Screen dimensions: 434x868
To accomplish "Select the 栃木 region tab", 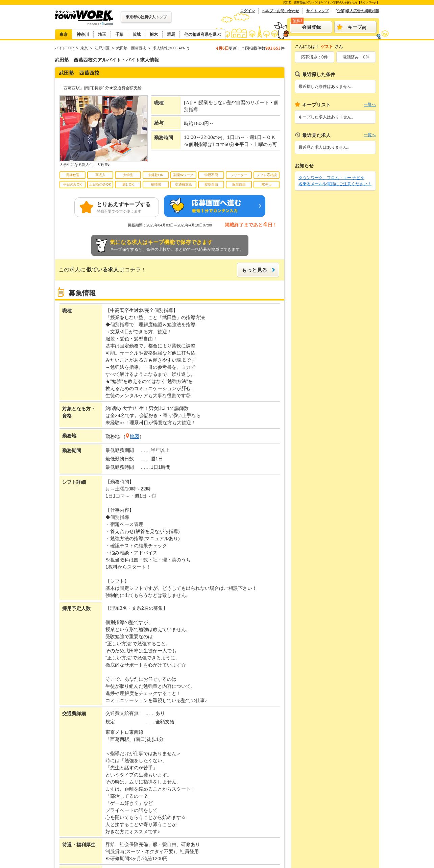I will (154, 34).
